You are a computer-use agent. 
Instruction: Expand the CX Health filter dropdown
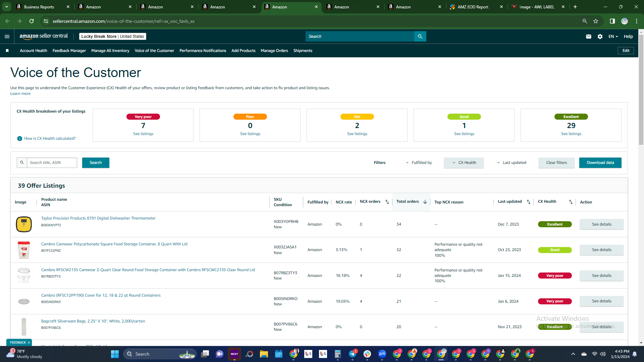coord(464,163)
